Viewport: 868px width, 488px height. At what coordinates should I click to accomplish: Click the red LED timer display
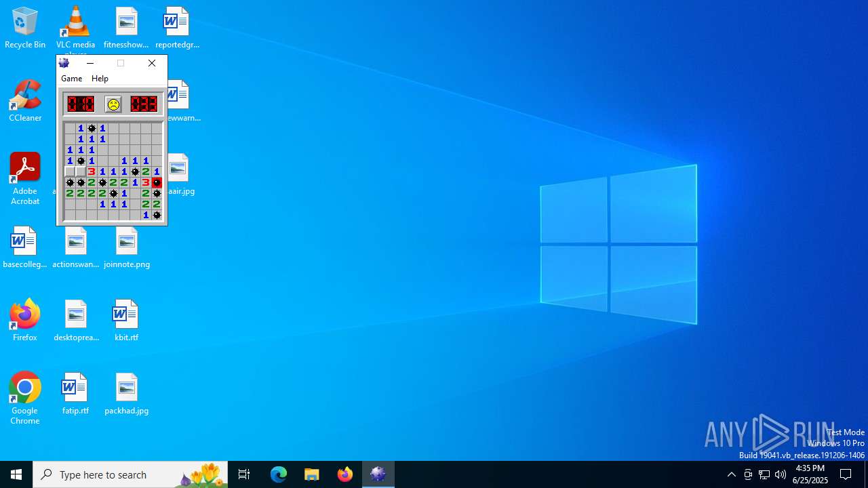(x=144, y=104)
